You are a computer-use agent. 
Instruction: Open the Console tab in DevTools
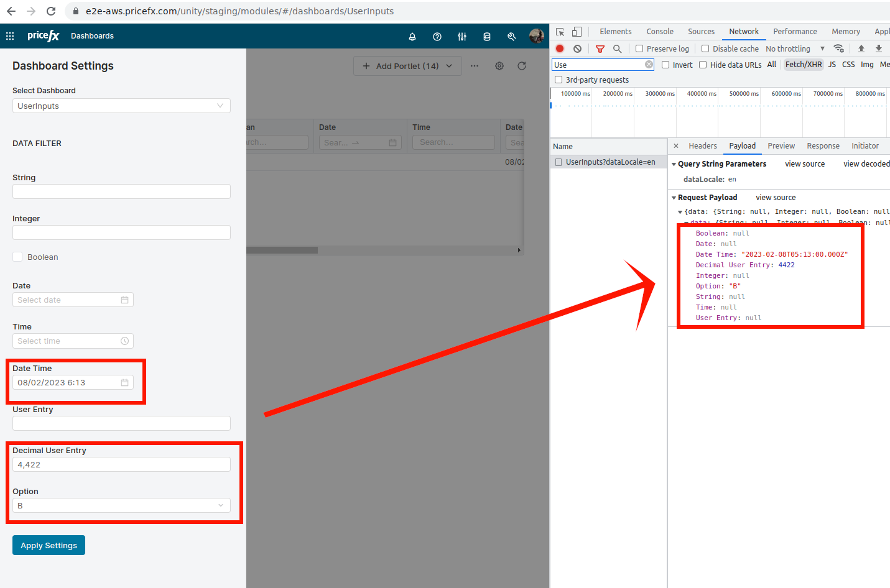pyautogui.click(x=659, y=32)
